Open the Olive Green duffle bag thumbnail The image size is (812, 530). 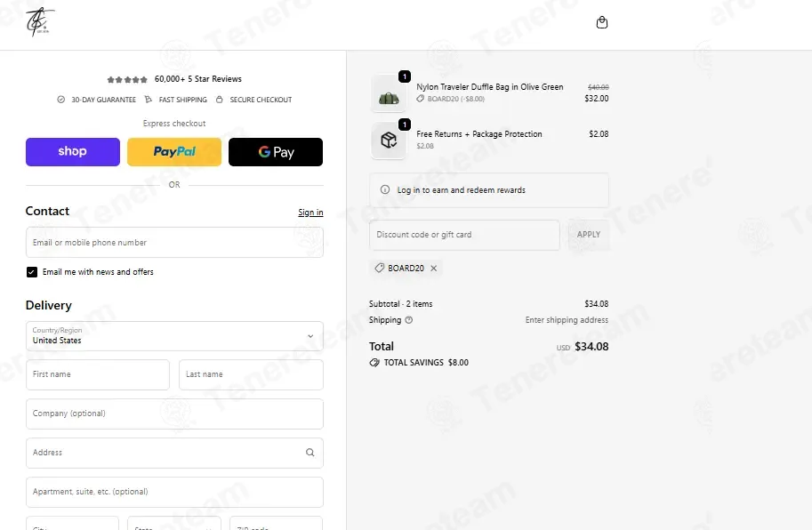pos(389,93)
